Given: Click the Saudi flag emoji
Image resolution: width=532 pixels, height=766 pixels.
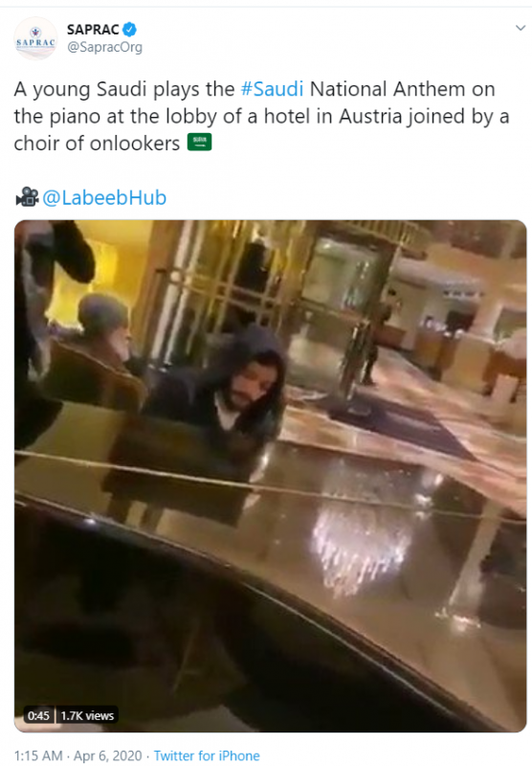Looking at the screenshot, I should coord(200,142).
